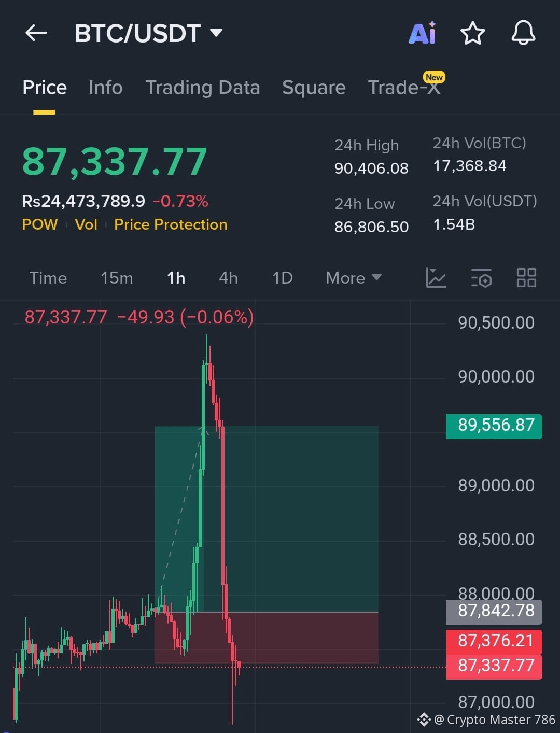Star BTC/USDT as a favorite
The width and height of the screenshot is (560, 733).
point(472,33)
